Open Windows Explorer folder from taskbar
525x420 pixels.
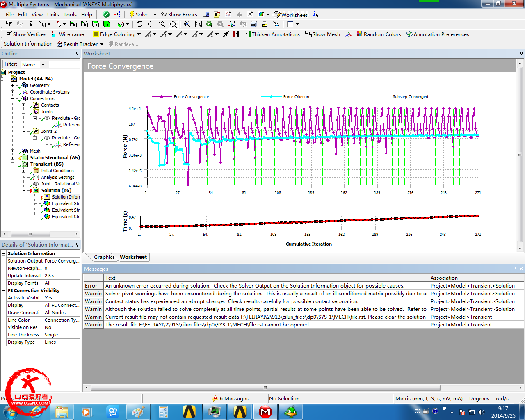[x=62, y=411]
